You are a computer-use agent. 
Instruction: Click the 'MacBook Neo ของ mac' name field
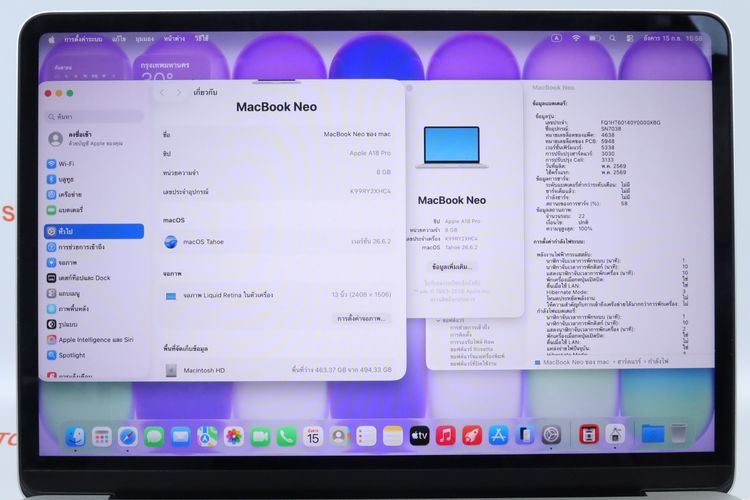tap(277, 134)
